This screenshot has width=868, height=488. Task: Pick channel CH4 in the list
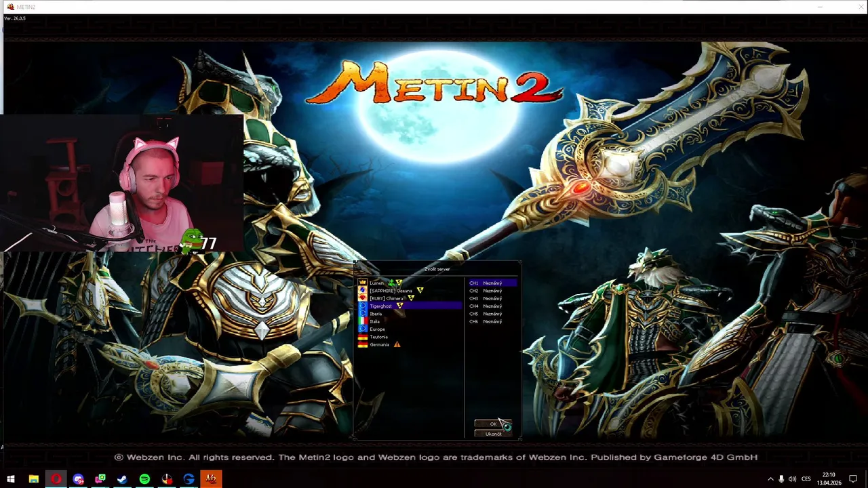click(492, 306)
